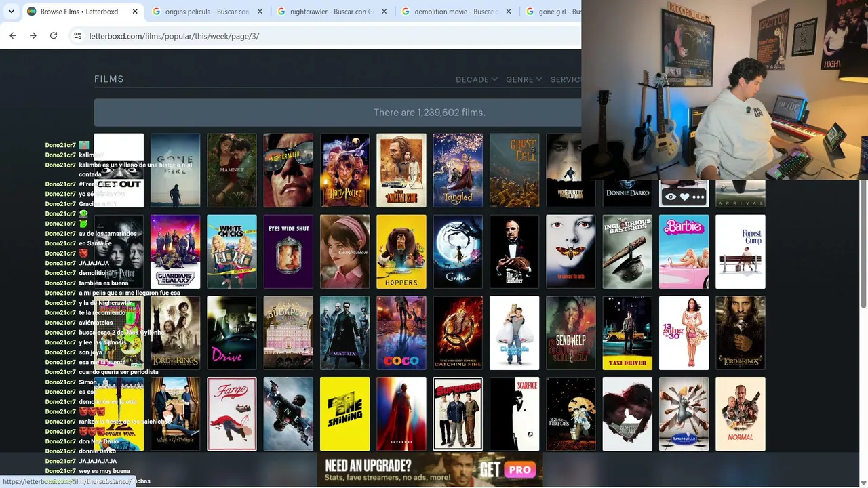Open The Grand Budapest Hotel poster
The width and height of the screenshot is (868, 488).
tap(288, 333)
